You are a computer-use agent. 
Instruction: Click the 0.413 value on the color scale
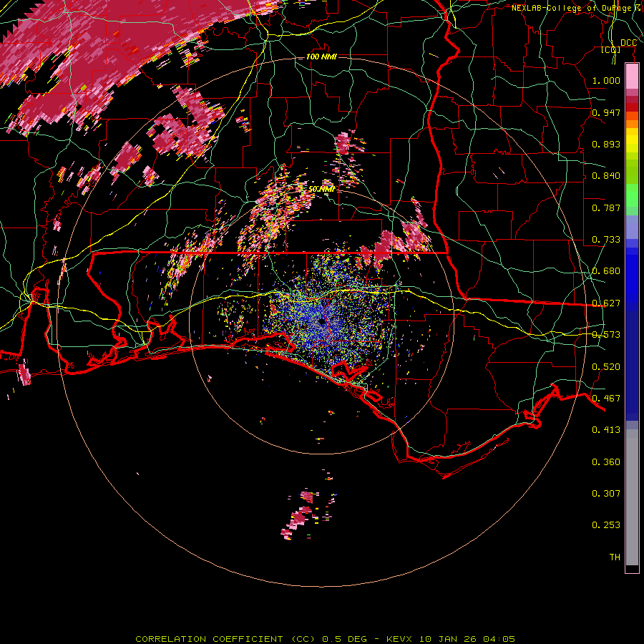pos(606,430)
